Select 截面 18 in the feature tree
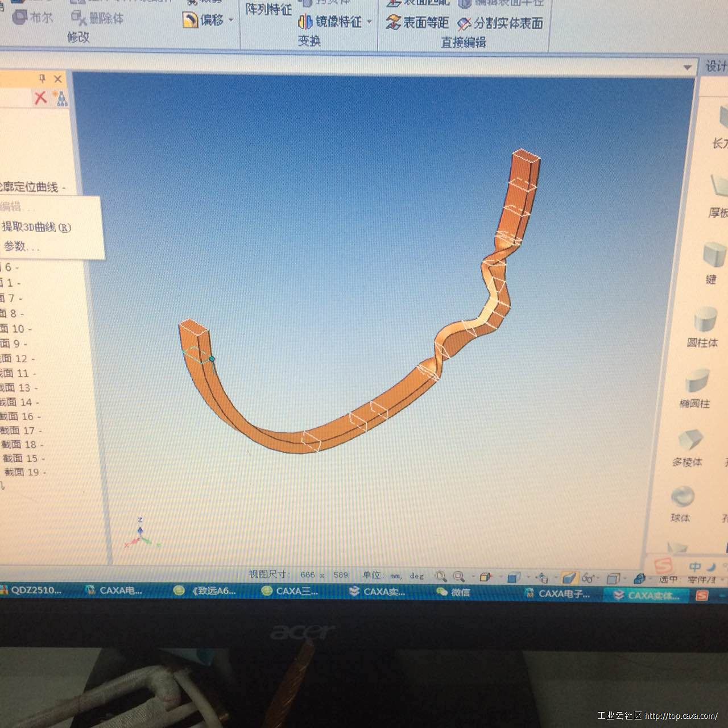This screenshot has width=728, height=728. pos(23,445)
